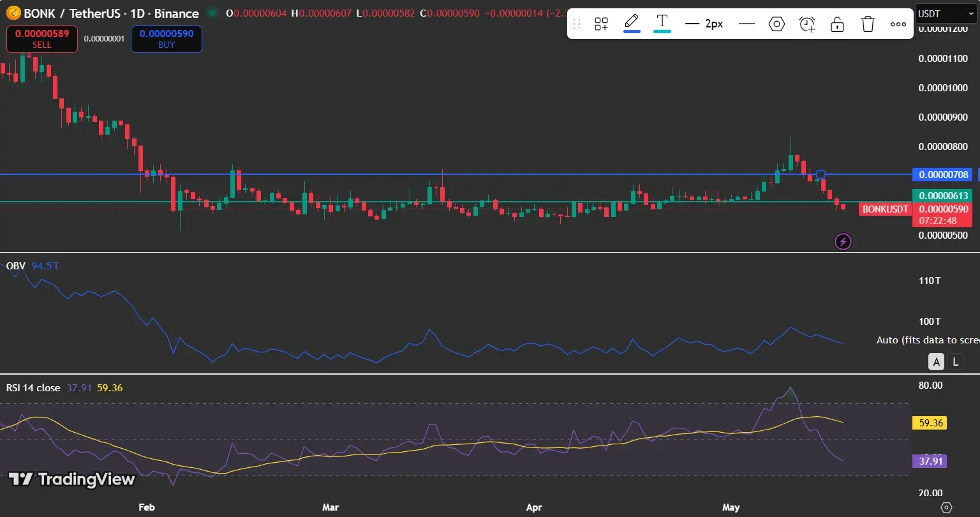Open the drawing templates icon

601,24
